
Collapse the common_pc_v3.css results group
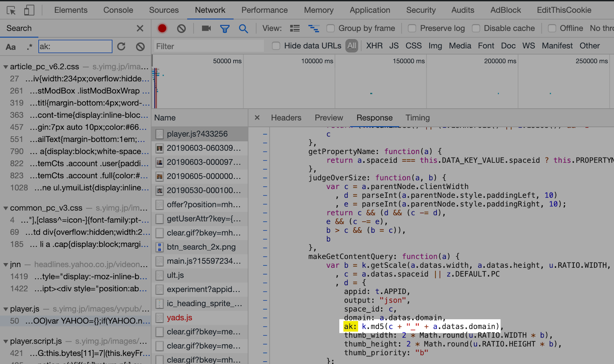(x=5, y=208)
